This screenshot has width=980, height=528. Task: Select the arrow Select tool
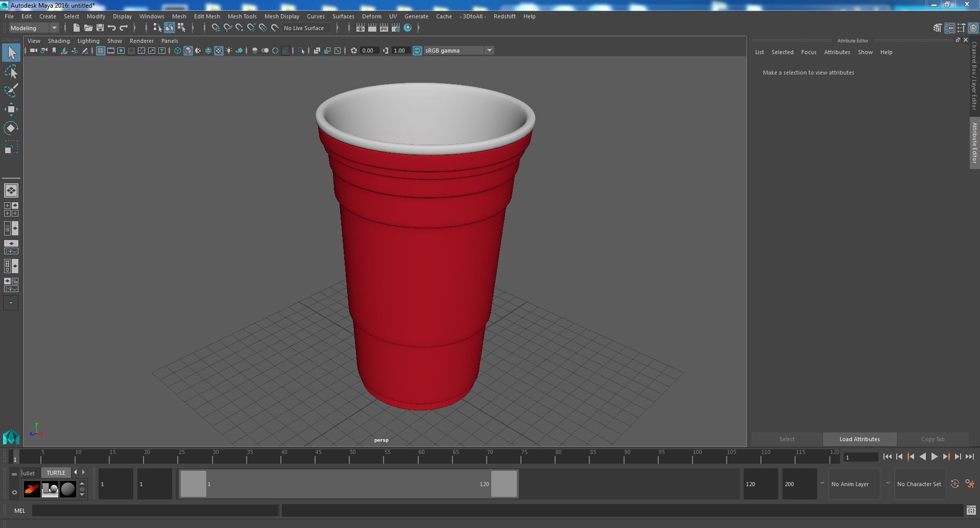(11, 53)
